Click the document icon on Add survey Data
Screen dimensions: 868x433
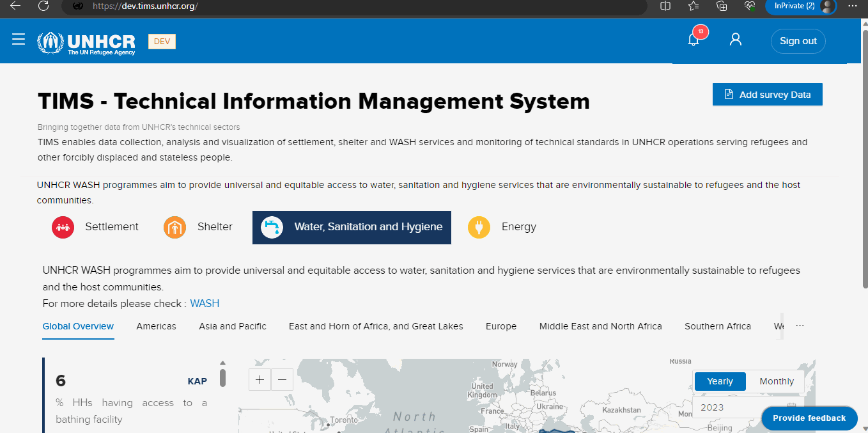pos(729,95)
